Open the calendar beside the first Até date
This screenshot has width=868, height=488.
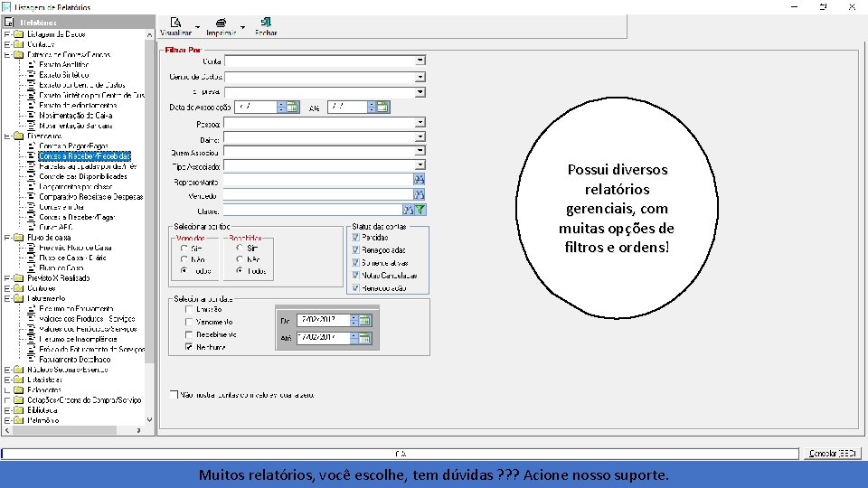tap(383, 107)
